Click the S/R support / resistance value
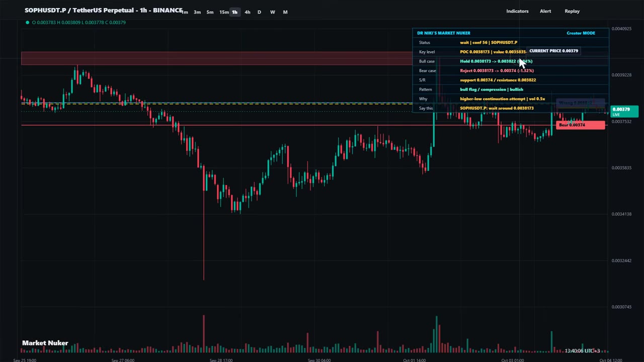The height and width of the screenshot is (362, 644). (498, 80)
